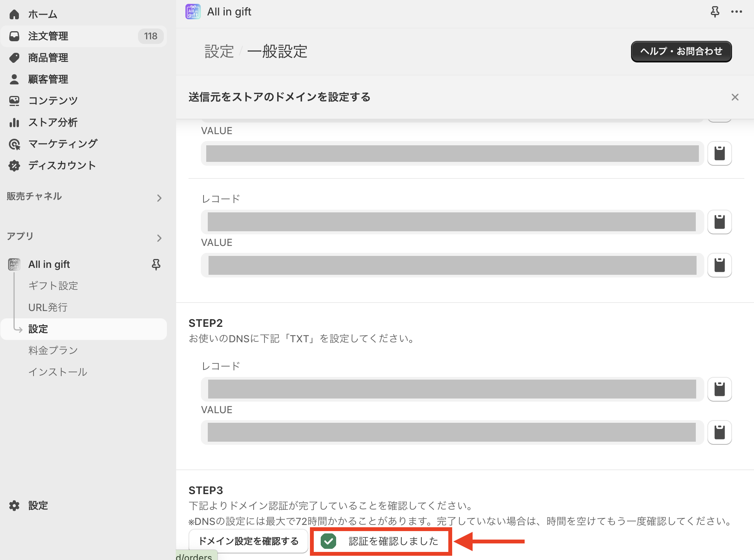This screenshot has height=560, width=754.
Task: Open 料金プラン in app submenu
Action: click(53, 351)
